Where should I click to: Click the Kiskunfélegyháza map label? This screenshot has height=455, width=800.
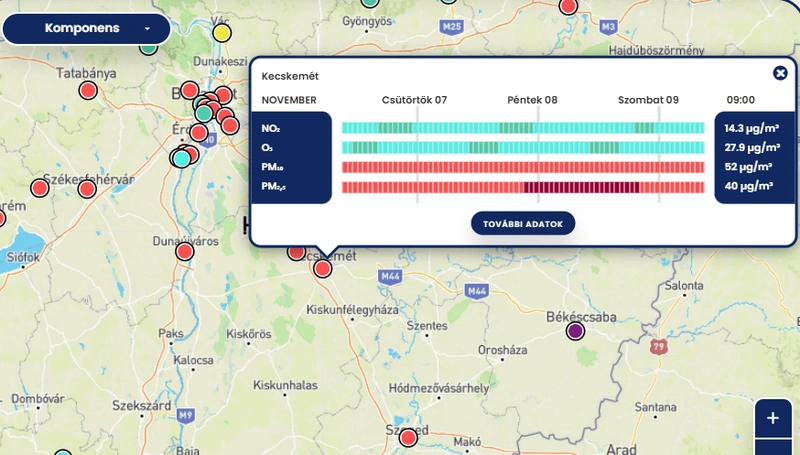click(352, 310)
